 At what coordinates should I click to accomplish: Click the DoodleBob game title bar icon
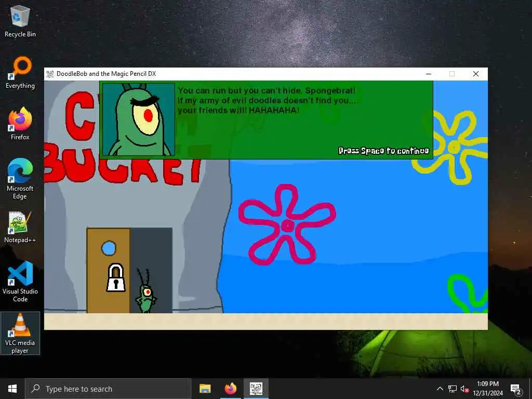(50, 74)
